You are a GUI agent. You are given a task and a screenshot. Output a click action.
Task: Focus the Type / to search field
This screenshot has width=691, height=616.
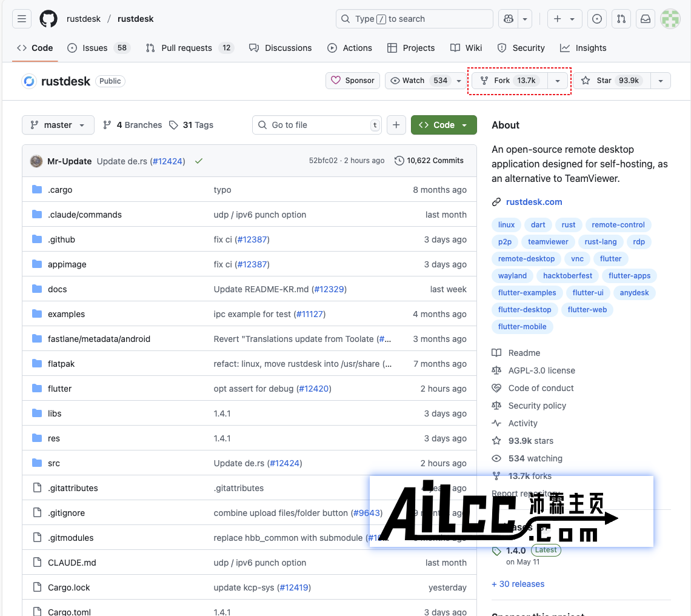(414, 19)
